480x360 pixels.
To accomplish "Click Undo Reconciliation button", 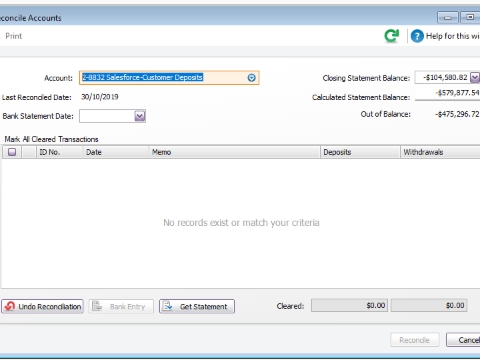I will point(42,306).
